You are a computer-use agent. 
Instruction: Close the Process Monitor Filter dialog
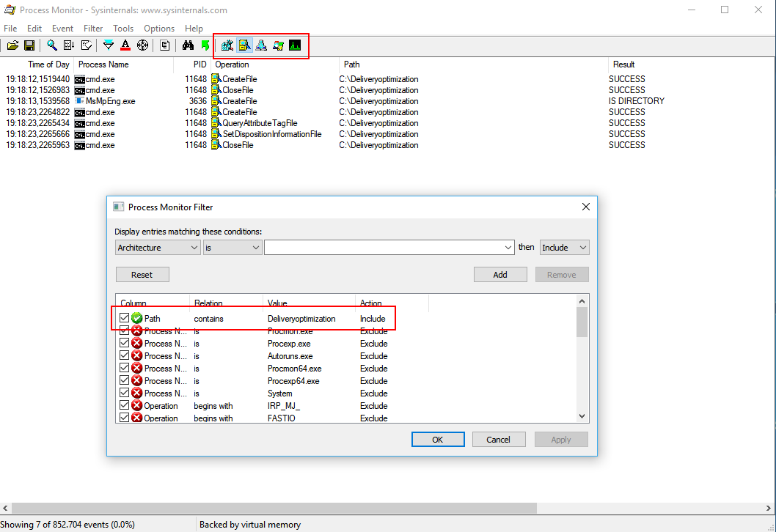(586, 207)
